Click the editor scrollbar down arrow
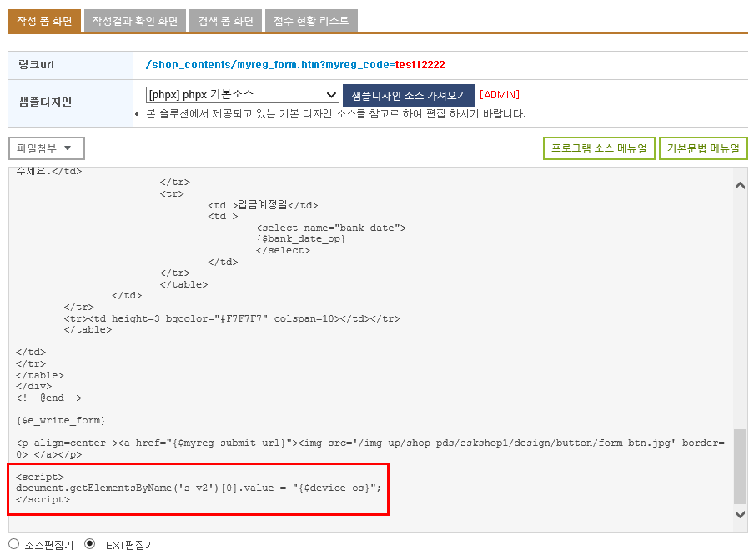 pyautogui.click(x=740, y=515)
